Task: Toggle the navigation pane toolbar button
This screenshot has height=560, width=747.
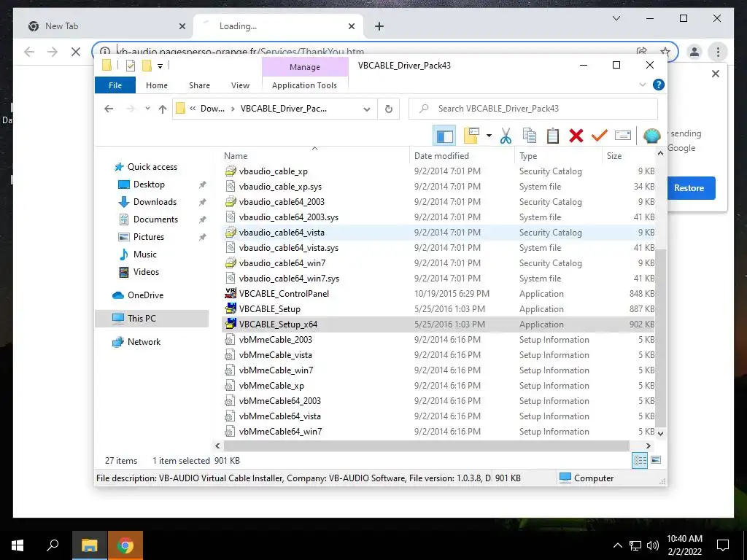Action: [x=444, y=136]
